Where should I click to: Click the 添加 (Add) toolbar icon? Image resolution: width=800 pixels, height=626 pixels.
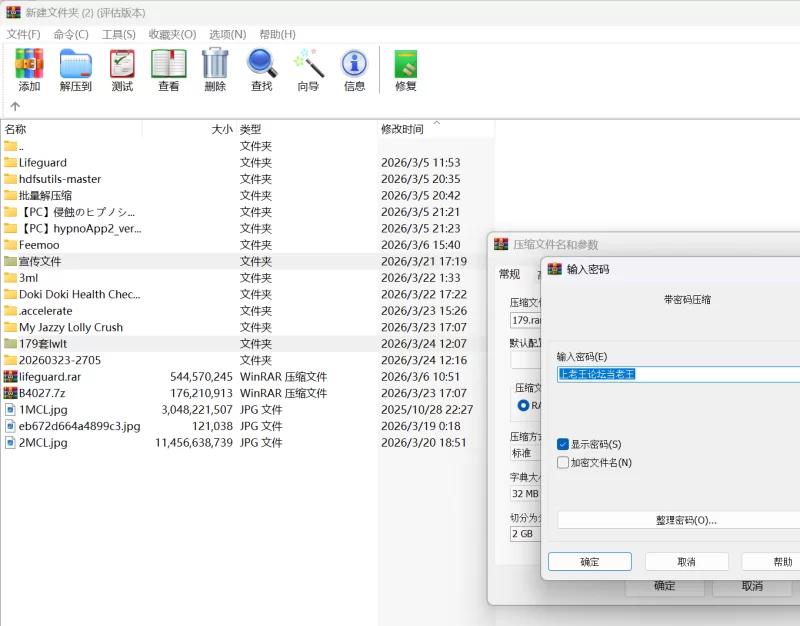pos(29,69)
